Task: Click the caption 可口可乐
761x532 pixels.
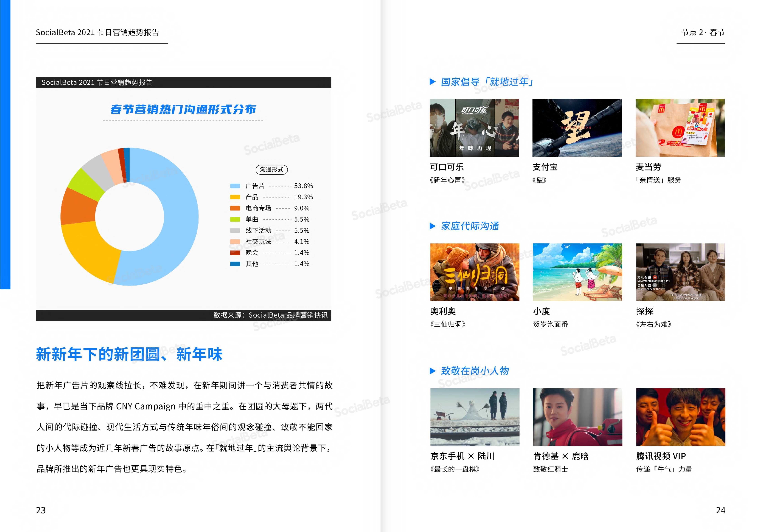Action: 447,167
